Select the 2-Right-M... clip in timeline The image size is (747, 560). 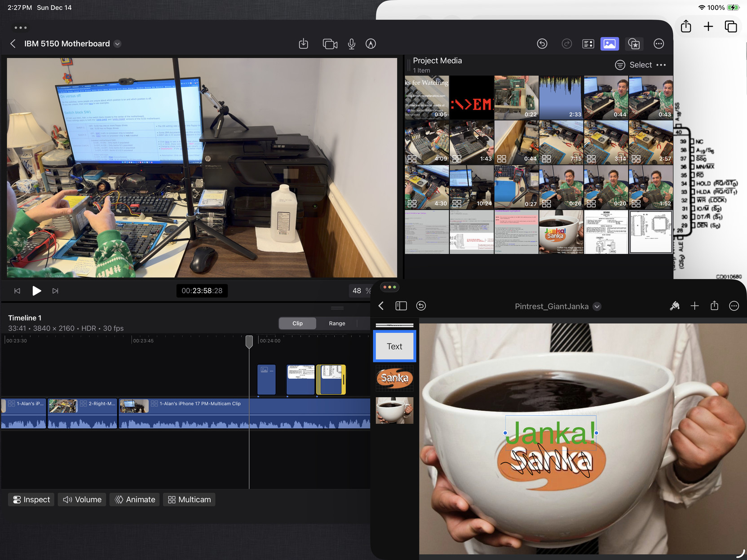coord(83,414)
